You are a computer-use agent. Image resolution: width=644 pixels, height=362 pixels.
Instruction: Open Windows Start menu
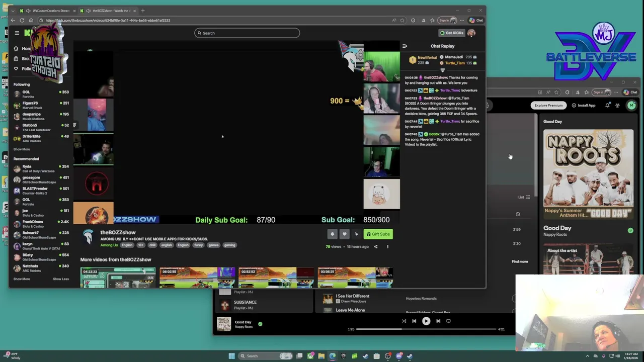click(x=231, y=356)
